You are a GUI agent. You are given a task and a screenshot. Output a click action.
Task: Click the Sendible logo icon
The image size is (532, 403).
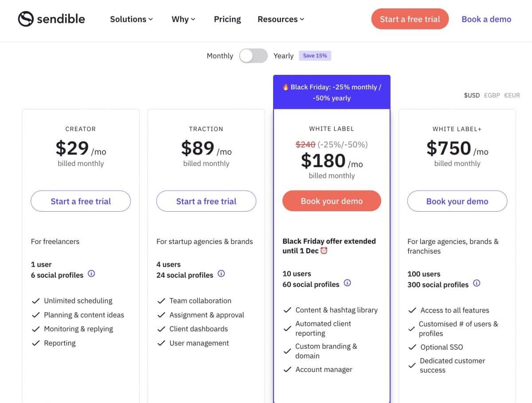click(26, 19)
